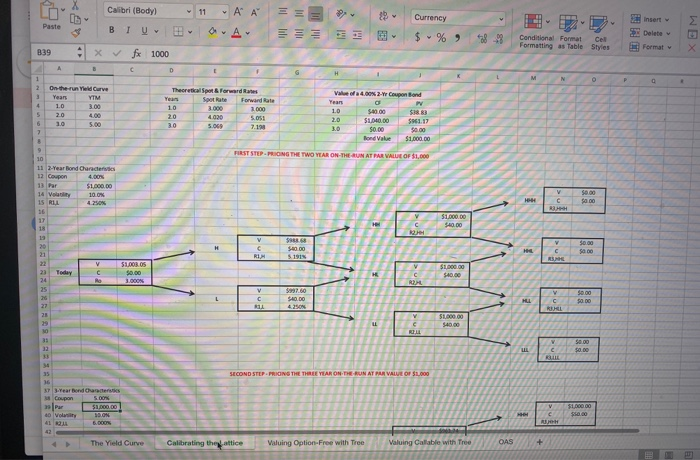Open the Valuing Option-Free with Tree tab

[316, 443]
